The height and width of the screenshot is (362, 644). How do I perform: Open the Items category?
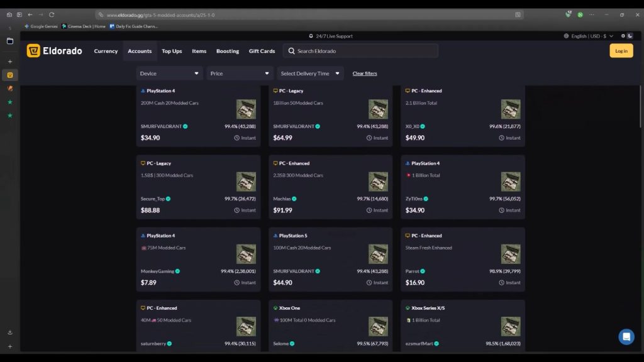(x=199, y=51)
